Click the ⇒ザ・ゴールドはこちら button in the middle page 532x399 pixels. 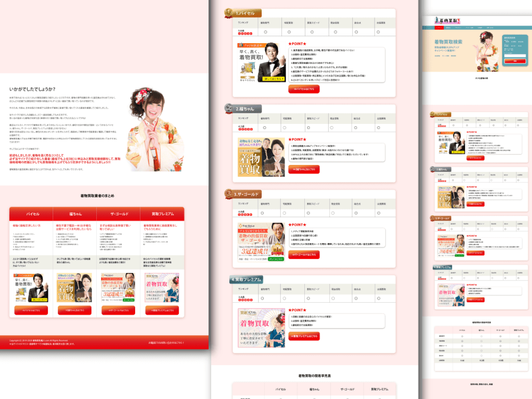click(x=304, y=254)
